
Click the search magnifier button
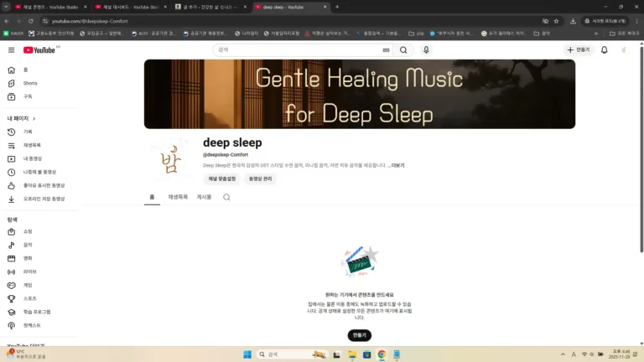click(x=403, y=50)
